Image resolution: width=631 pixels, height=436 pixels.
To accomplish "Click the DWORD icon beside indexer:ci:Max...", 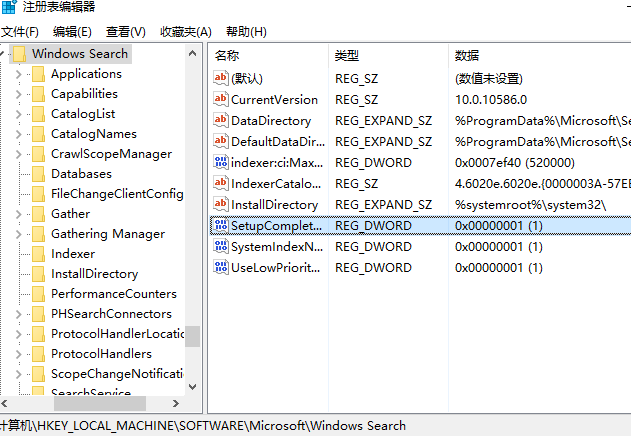I will (221, 162).
